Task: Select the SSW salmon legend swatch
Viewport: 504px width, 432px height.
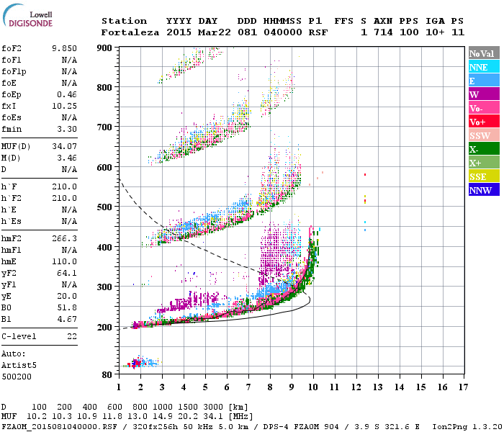Action: [484, 135]
